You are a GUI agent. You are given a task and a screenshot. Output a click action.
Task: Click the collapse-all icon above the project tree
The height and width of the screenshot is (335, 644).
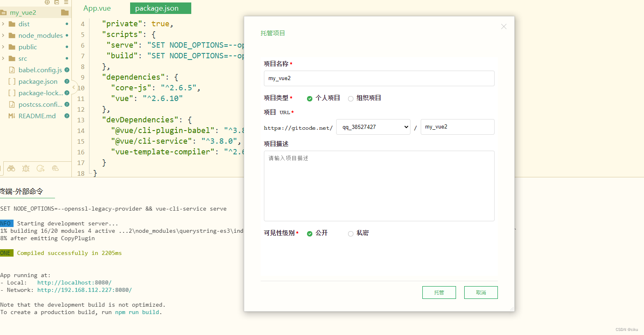(57, 2)
